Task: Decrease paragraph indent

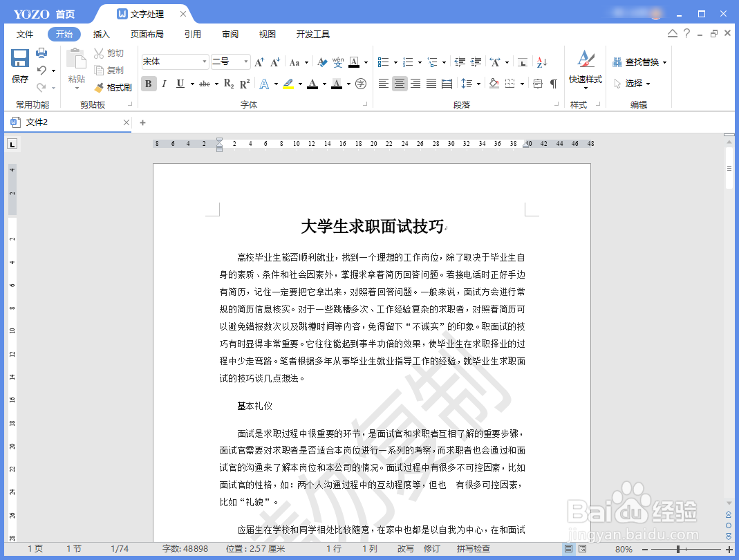Action: (460, 62)
